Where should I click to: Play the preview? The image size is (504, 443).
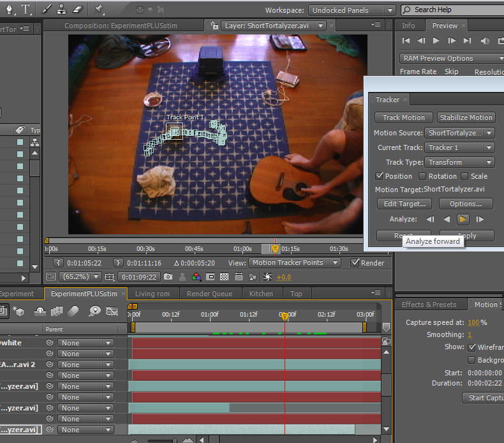click(x=436, y=41)
